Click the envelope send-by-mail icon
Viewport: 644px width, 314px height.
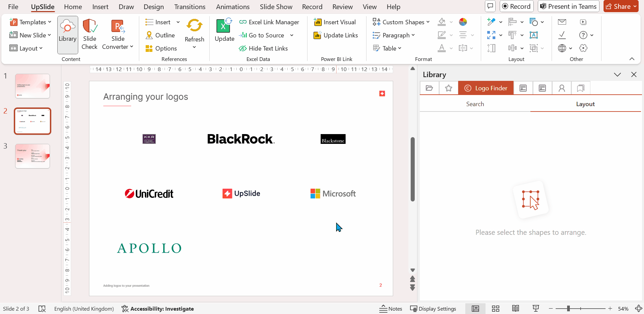562,22
